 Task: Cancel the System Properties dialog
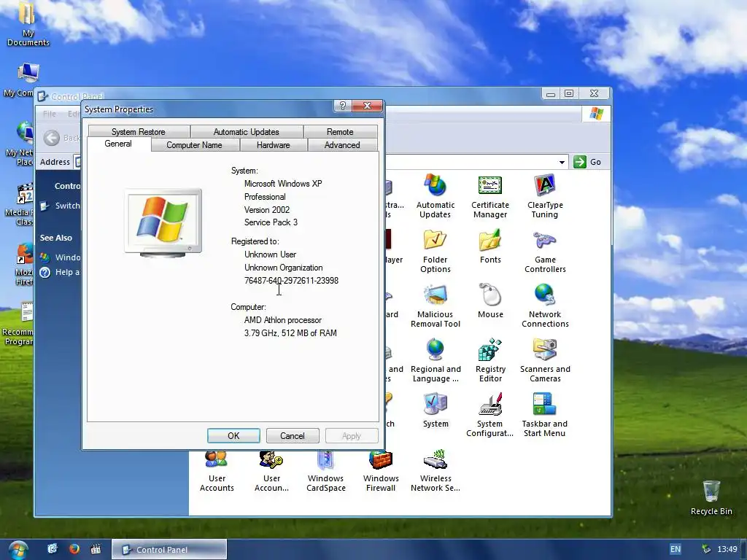click(x=292, y=436)
